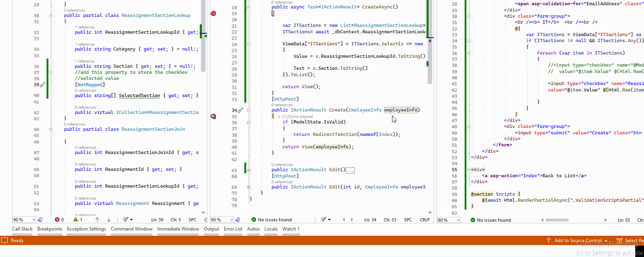This screenshot has width=644, height=257.
Task: Click 'No issues found' in right pane
Action: [494, 220]
